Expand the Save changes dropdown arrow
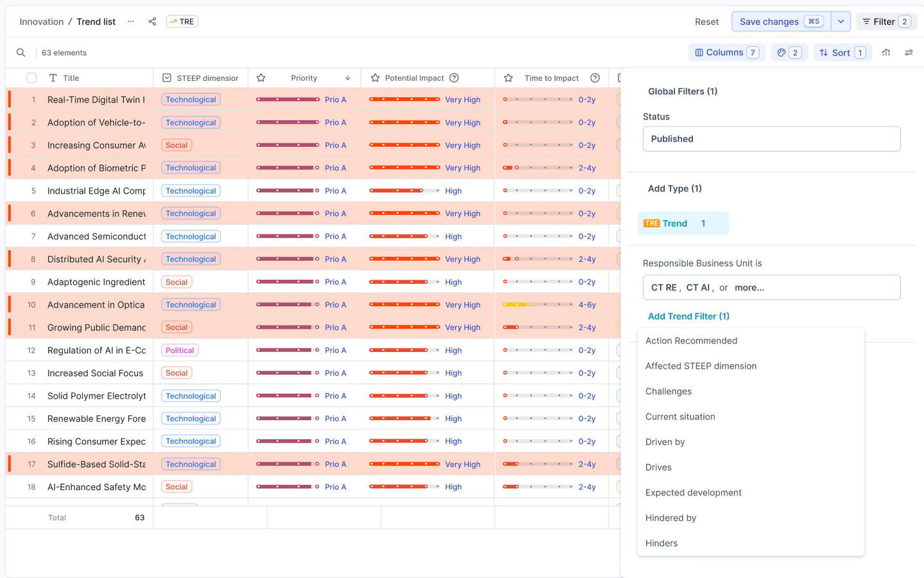The image size is (924, 578). [x=841, y=22]
